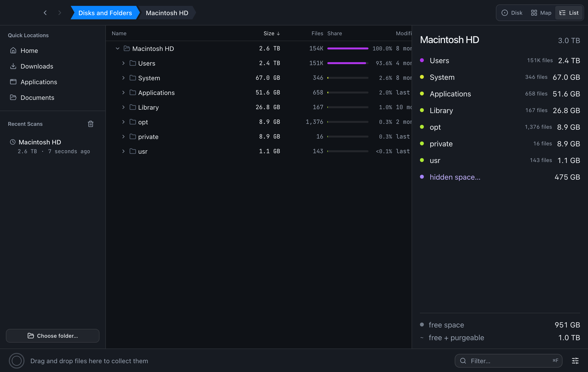
Task: Click the clock icon beside recent Macintosh HD scan
Action: [x=13, y=142]
